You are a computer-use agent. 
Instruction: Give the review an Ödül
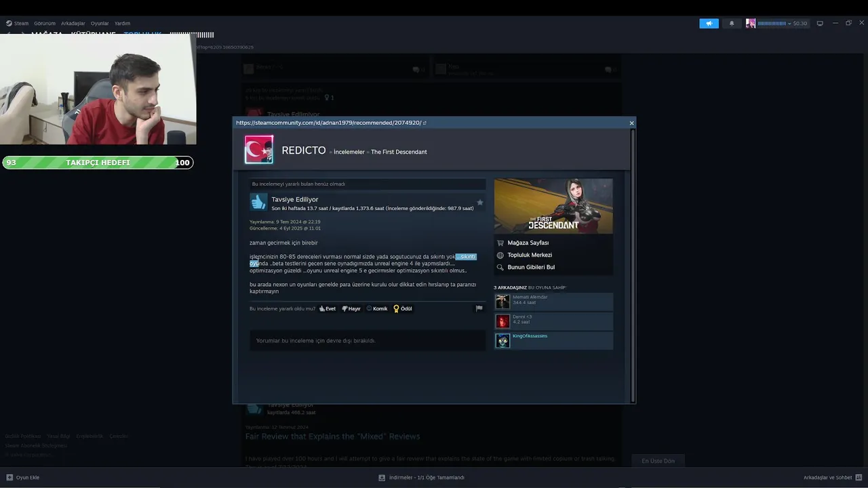click(403, 308)
